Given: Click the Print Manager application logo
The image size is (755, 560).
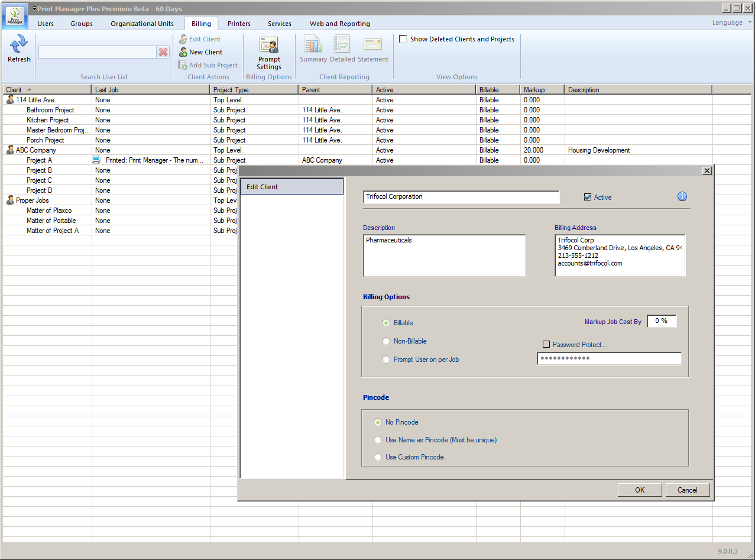Looking at the screenshot, I should [15, 15].
